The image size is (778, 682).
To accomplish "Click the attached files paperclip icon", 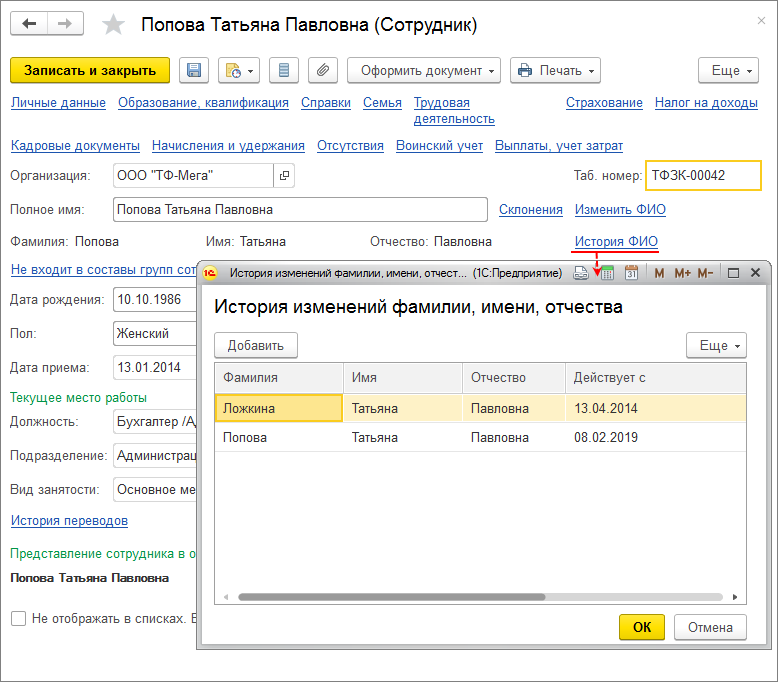I will click(x=322, y=70).
